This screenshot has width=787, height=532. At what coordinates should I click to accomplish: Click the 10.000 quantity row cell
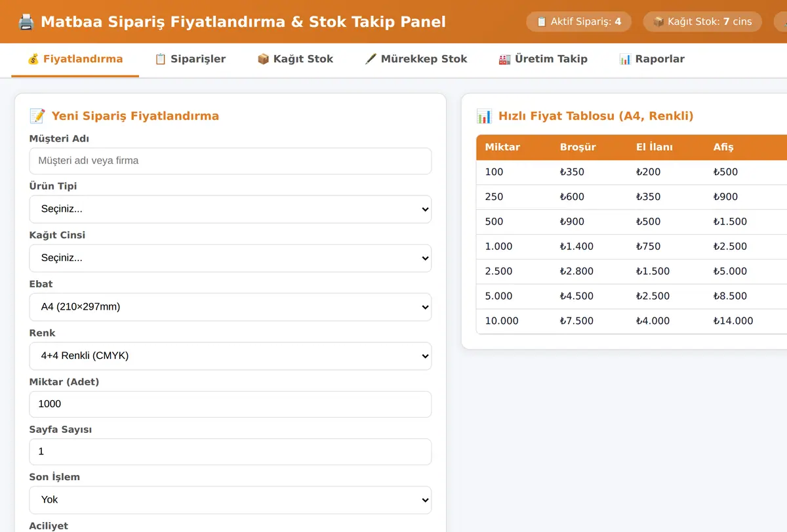tap(502, 321)
